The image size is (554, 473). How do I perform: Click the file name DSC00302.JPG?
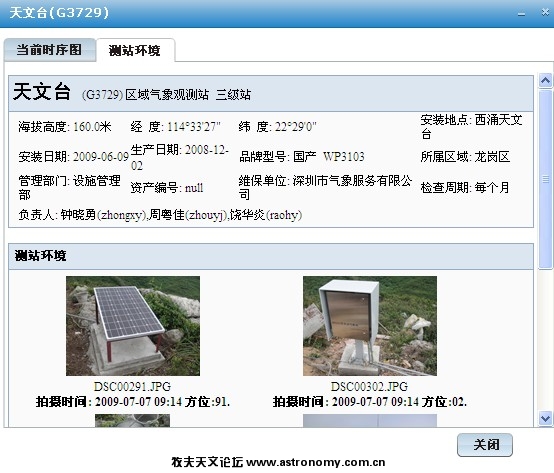[x=370, y=386]
